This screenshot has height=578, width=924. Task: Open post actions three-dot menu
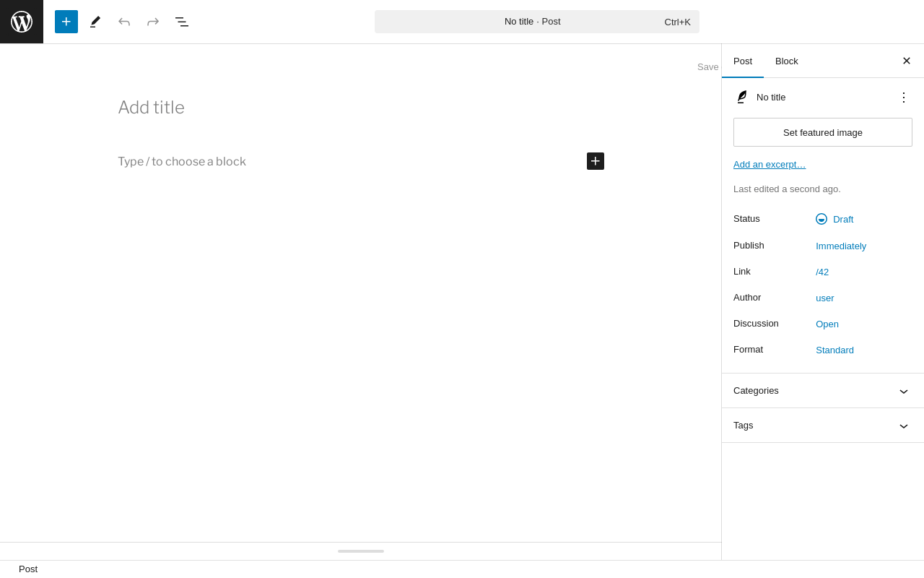(x=904, y=97)
